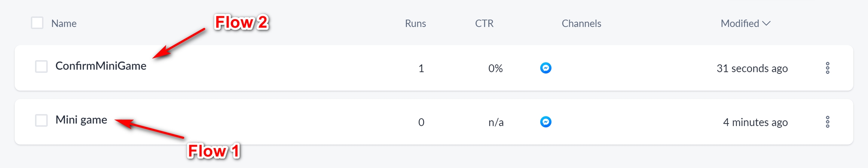Tick the select-all checkbox beside Name

pyautogui.click(x=37, y=23)
